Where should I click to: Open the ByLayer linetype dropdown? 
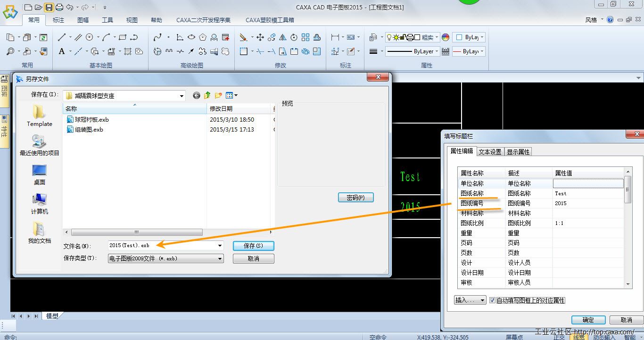point(437,51)
